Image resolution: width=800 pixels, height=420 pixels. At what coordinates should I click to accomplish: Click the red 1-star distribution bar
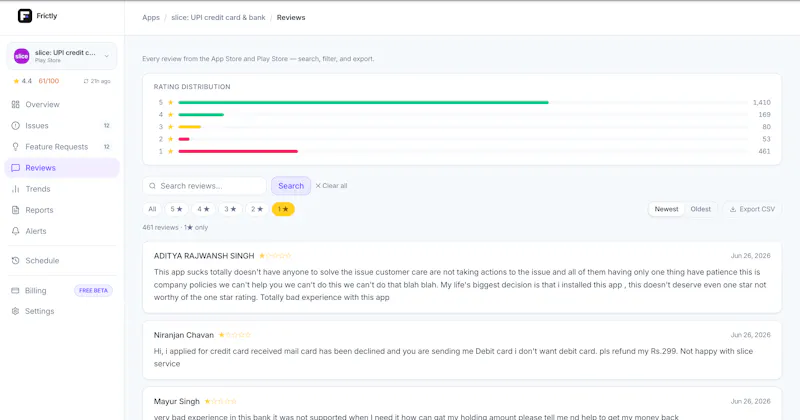pos(238,152)
